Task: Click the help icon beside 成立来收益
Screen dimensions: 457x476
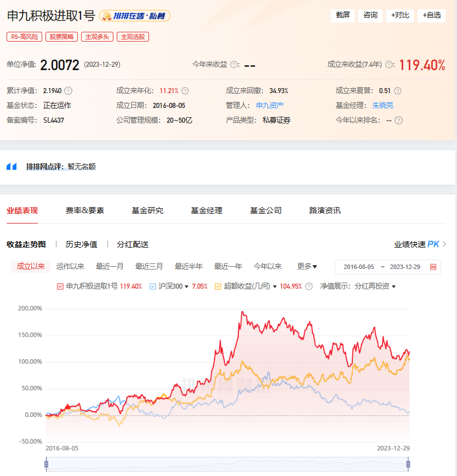Action: [x=389, y=65]
